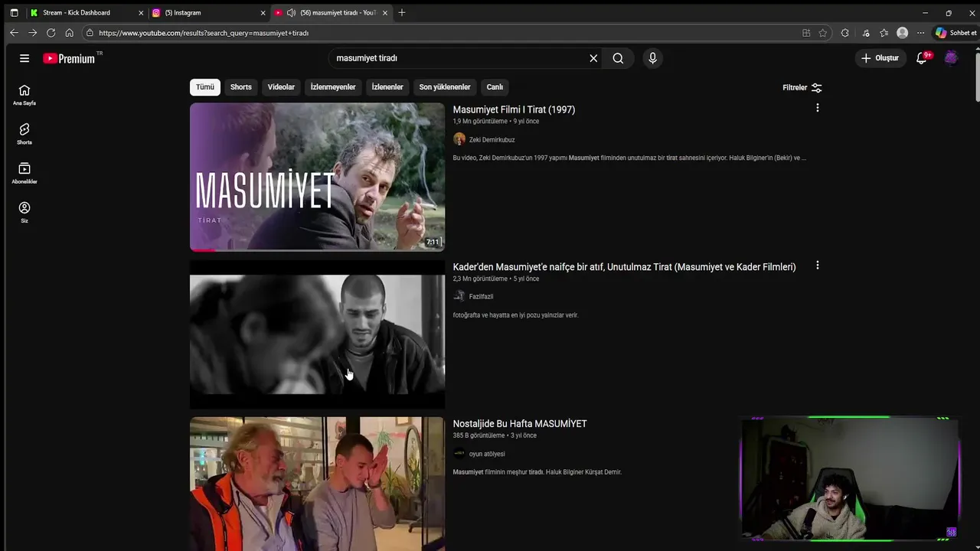Click the MASUMİYET Tirat video thumbnail

click(317, 177)
